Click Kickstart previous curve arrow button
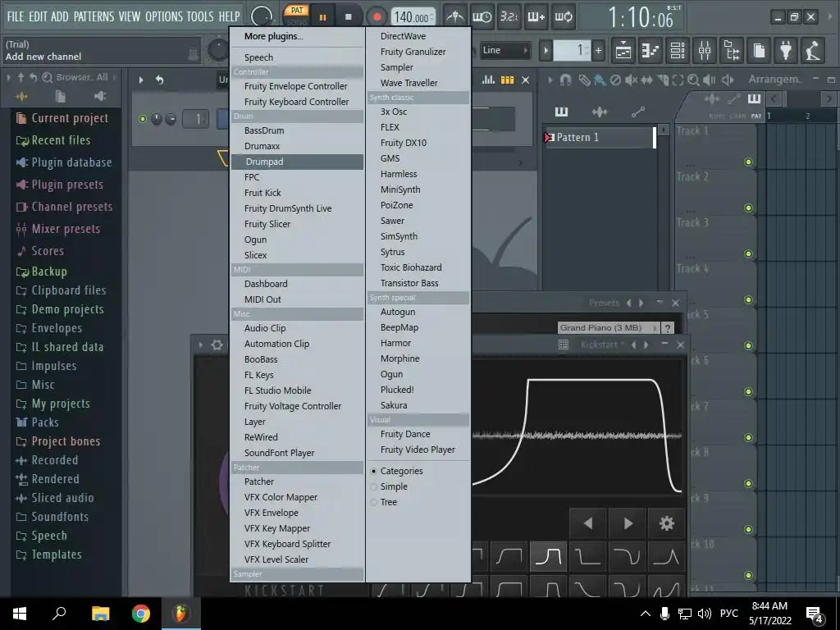 [x=588, y=523]
